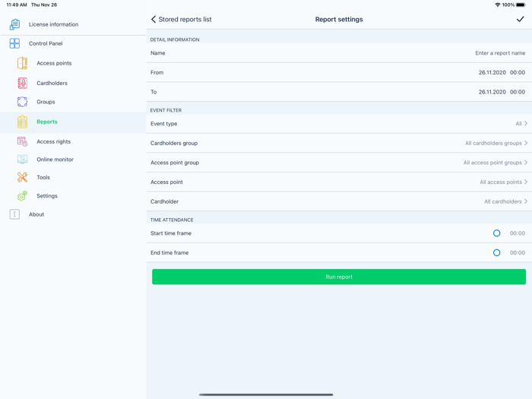Select the Groups icon
This screenshot has height=399, width=532.
[x=22, y=102]
